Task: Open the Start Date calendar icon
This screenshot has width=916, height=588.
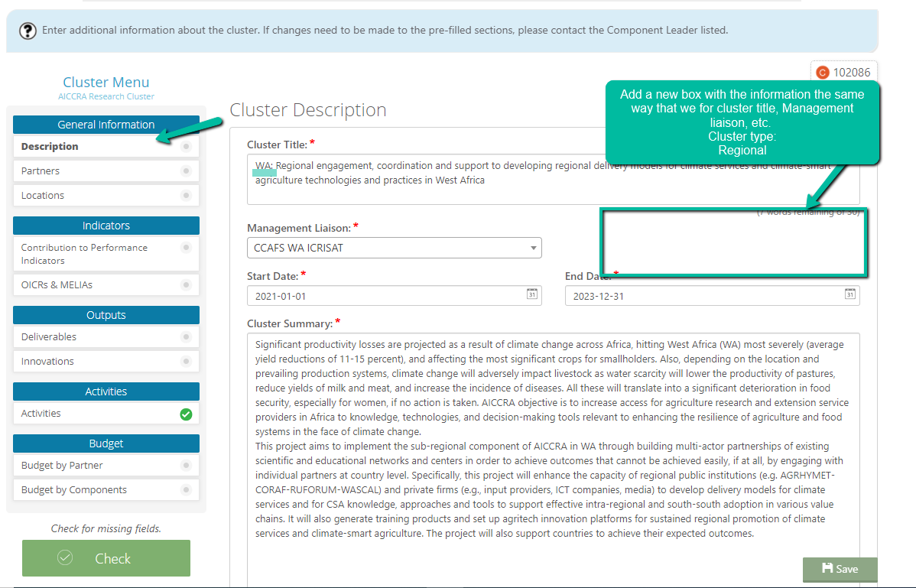Action: pos(531,294)
